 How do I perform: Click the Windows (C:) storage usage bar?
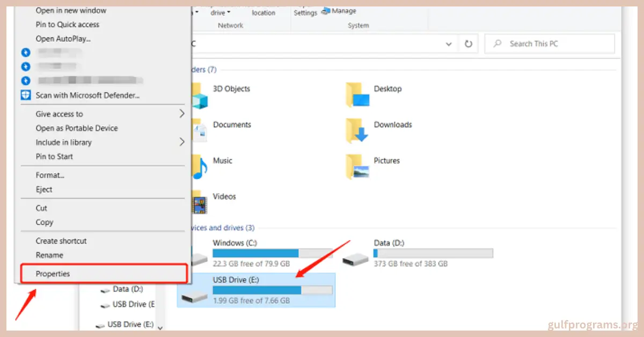click(272, 253)
